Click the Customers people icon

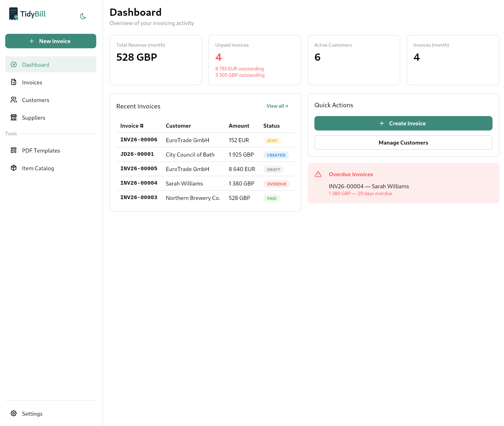(14, 100)
